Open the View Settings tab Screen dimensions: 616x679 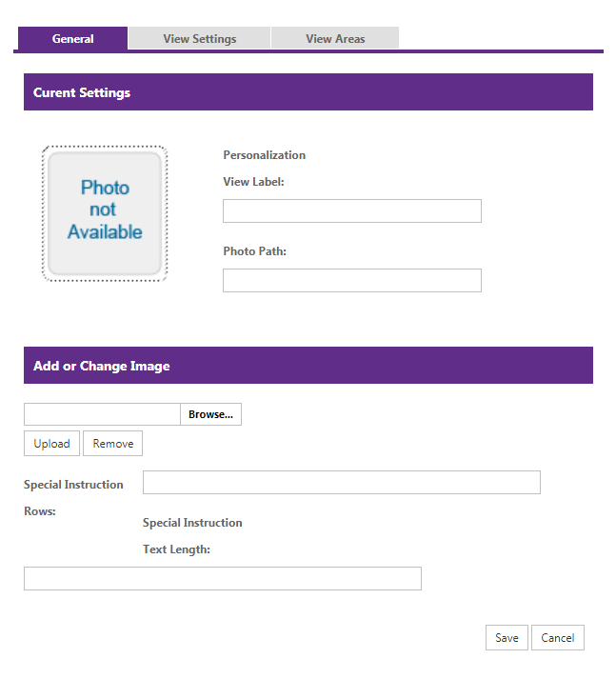pos(199,39)
